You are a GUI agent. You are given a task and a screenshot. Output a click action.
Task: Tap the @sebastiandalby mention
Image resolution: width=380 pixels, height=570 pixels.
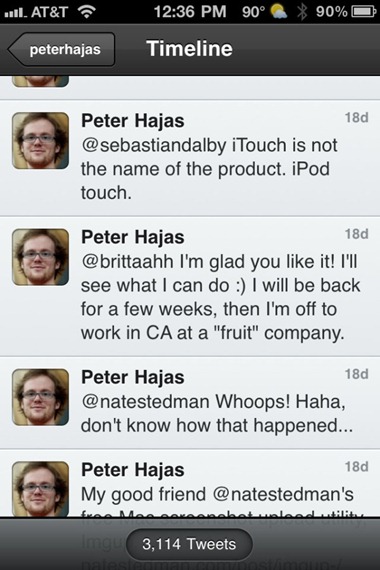[154, 145]
